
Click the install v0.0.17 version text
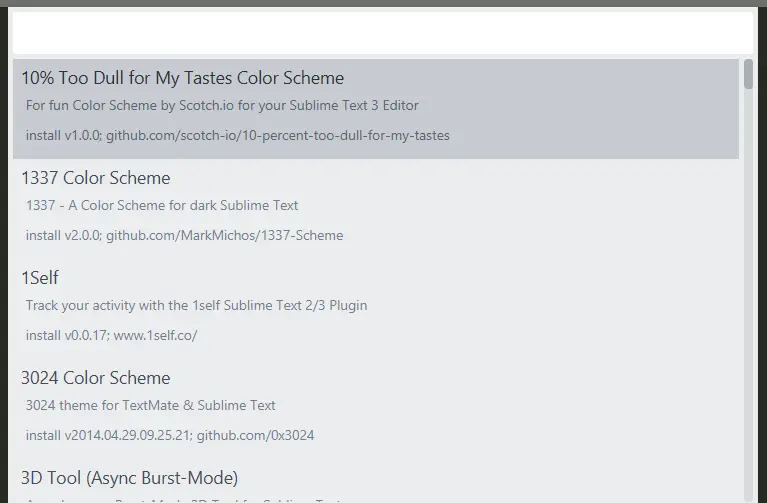click(67, 335)
